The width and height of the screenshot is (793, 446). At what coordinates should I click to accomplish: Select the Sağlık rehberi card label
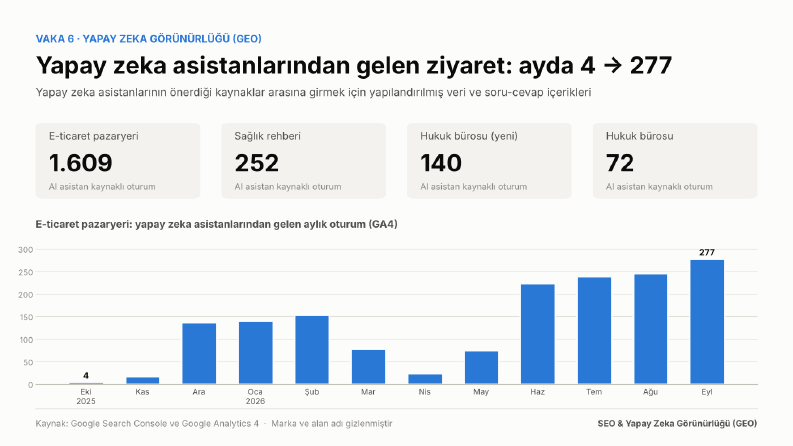click(268, 136)
